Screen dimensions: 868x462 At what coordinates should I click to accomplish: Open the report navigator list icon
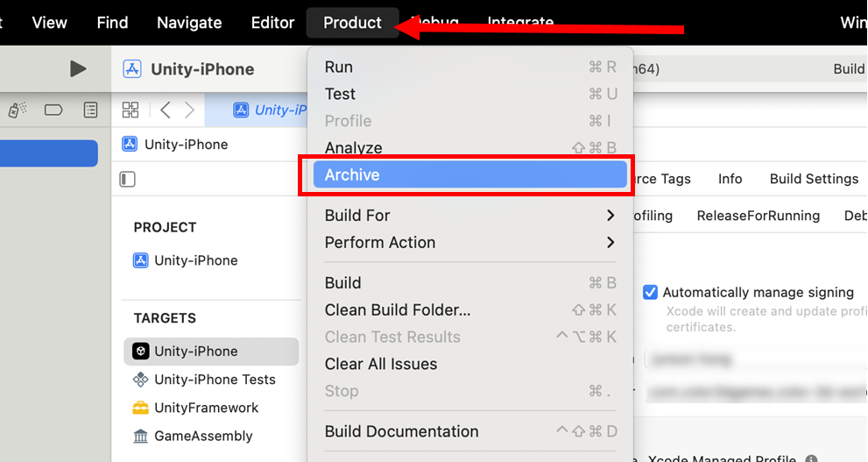pos(90,110)
